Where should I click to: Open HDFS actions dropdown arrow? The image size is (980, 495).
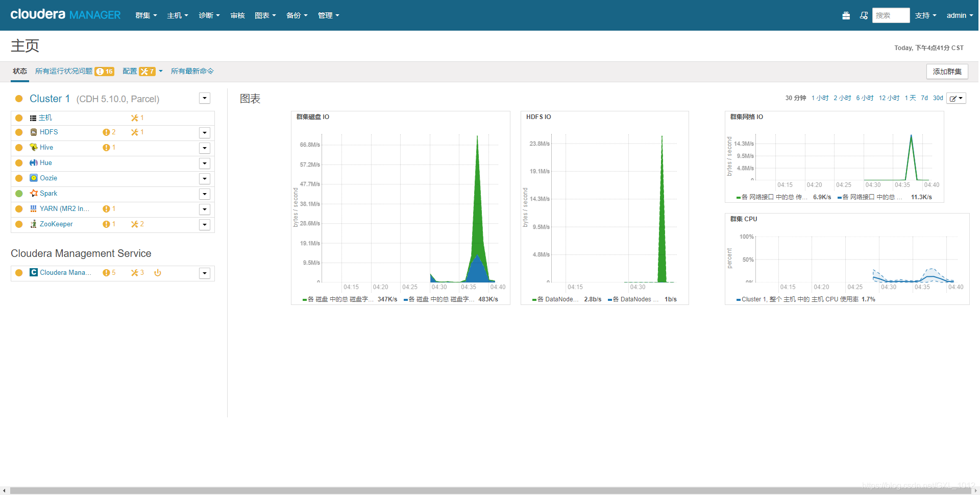pos(205,133)
